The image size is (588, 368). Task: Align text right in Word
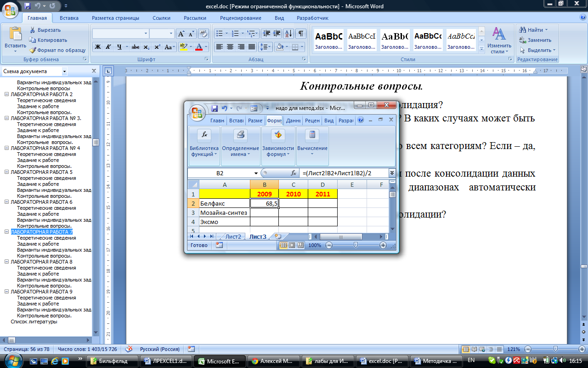pyautogui.click(x=241, y=47)
